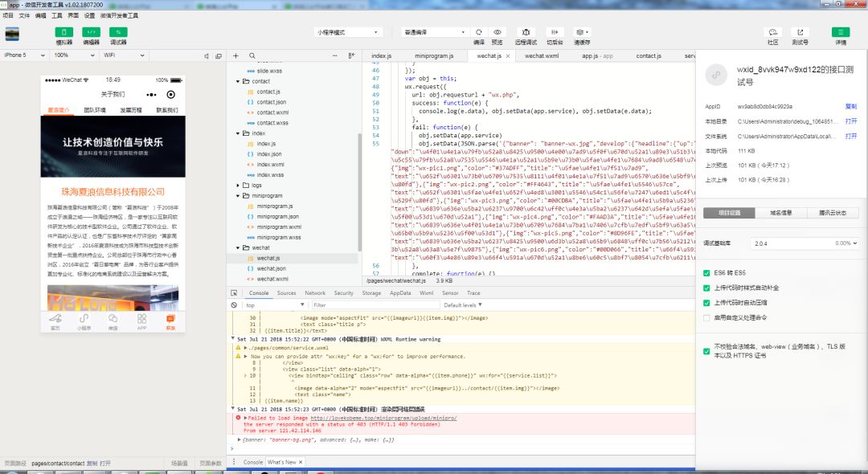Open file tree more options ellipsis
Image resolution: width=868 pixels, height=474 pixels.
[x=335, y=56]
